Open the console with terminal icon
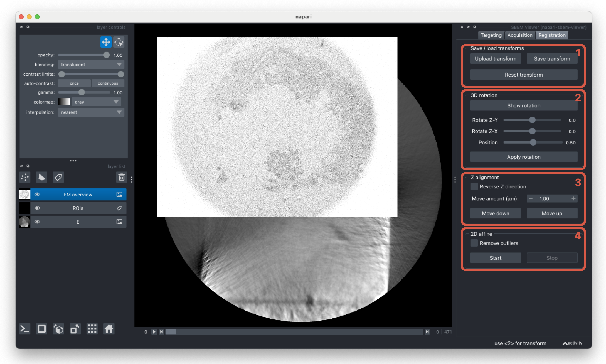The width and height of the screenshot is (606, 364). pyautogui.click(x=25, y=329)
